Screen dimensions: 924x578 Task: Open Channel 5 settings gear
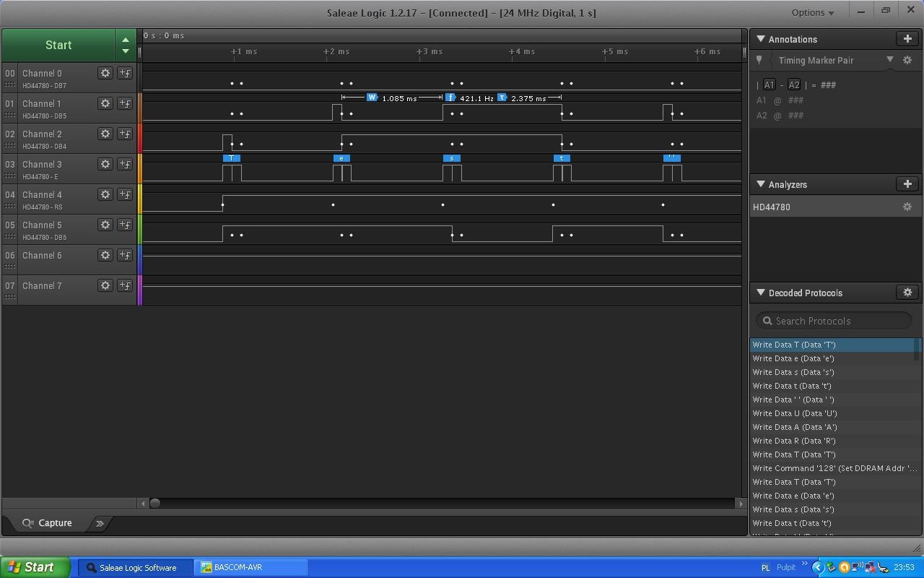105,225
